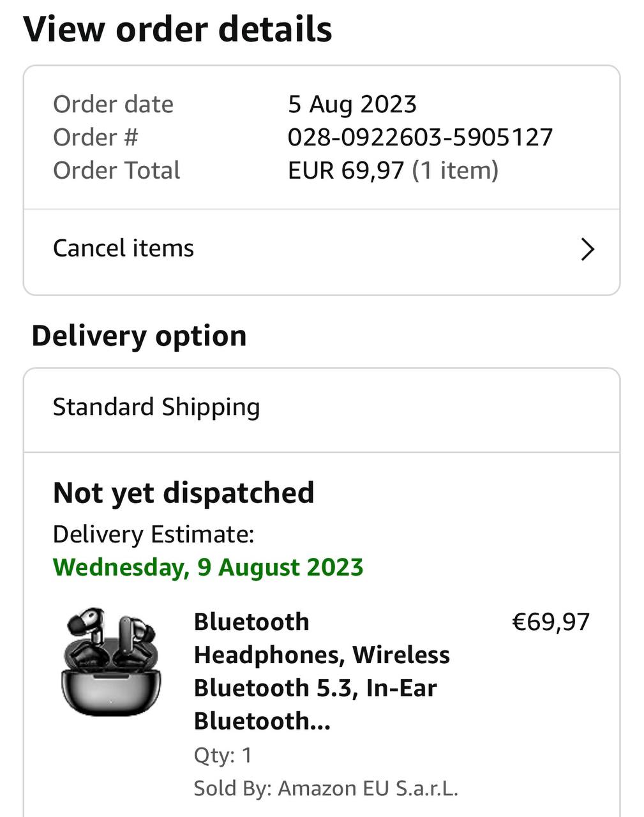Viewport: 644px width, 817px height.
Task: Click the Delivery option heading
Action: (x=139, y=336)
